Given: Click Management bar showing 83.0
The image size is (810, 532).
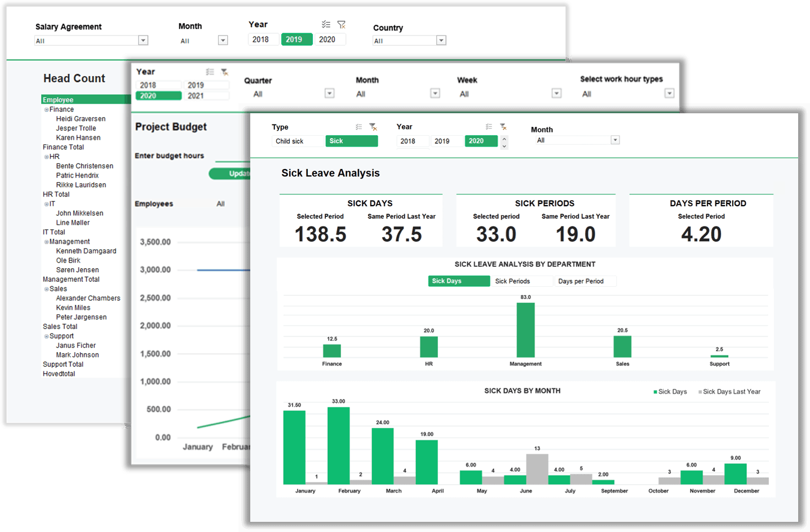Looking at the screenshot, I should pos(525,330).
